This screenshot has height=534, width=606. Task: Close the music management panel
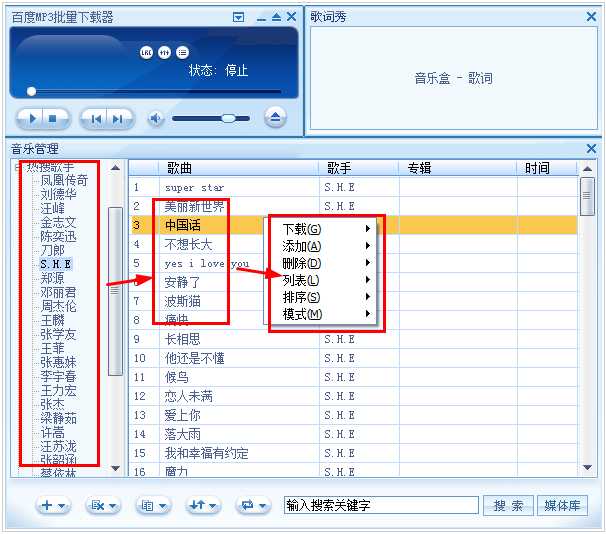[591, 148]
